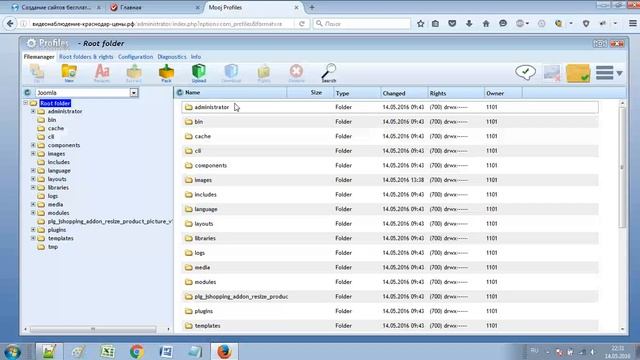This screenshot has width=640, height=360.
Task: Click the Firefox home icon
Action: (486, 24)
